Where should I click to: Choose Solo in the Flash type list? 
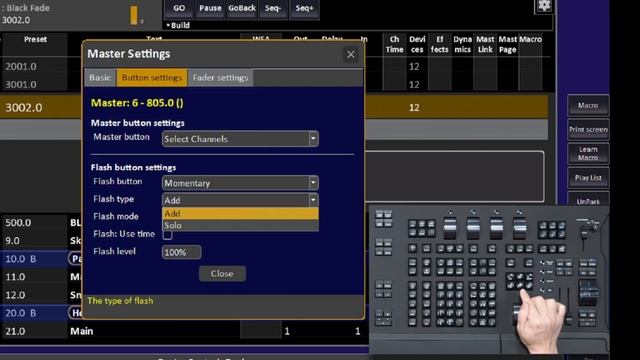pyautogui.click(x=240, y=225)
